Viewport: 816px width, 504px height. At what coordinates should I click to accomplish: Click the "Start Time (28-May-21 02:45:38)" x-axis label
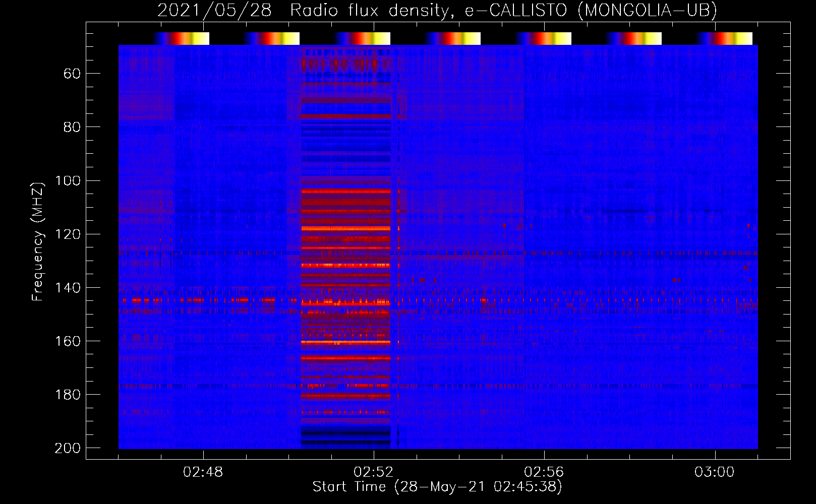point(437,487)
